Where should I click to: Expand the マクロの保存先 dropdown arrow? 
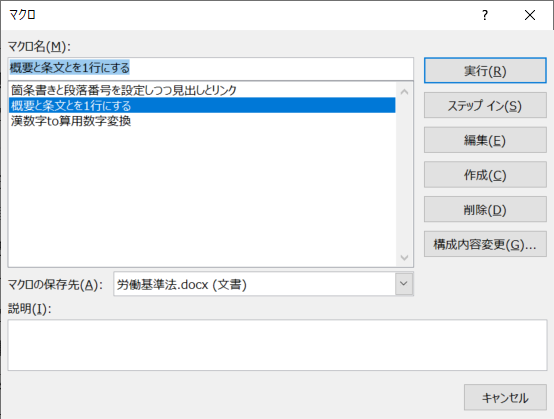[404, 284]
